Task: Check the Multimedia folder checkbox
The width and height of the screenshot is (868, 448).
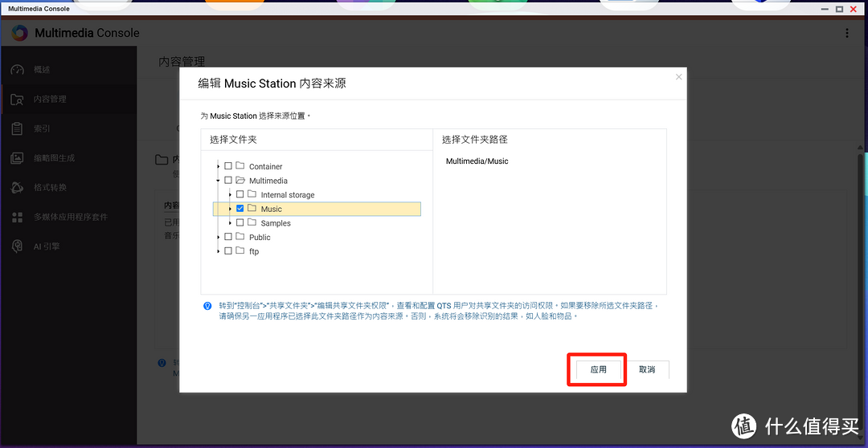Action: pos(228,181)
